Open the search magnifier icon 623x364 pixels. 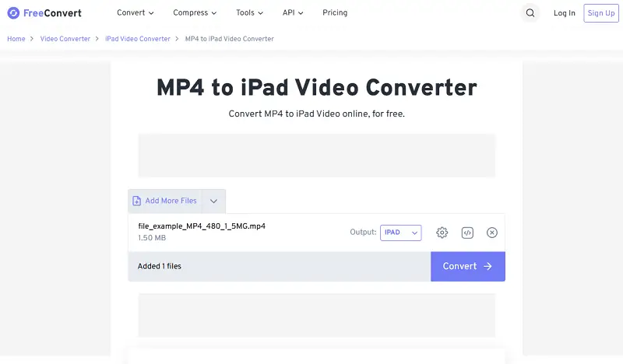(530, 13)
